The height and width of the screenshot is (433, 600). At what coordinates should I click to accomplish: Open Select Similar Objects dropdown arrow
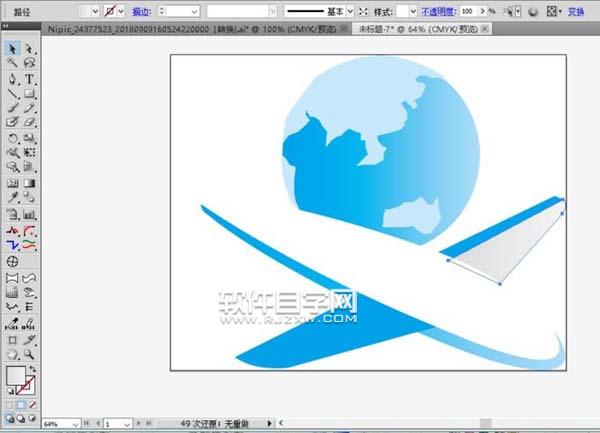(518, 12)
